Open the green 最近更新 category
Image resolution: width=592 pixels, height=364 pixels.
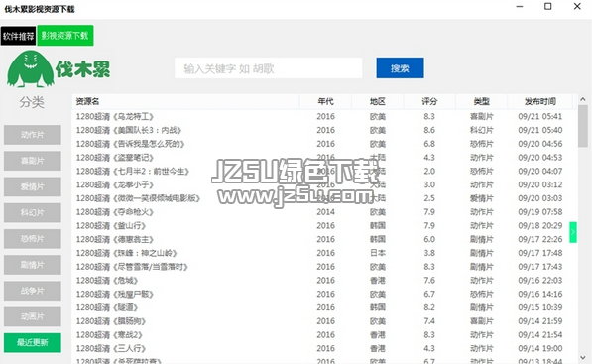pyautogui.click(x=33, y=342)
